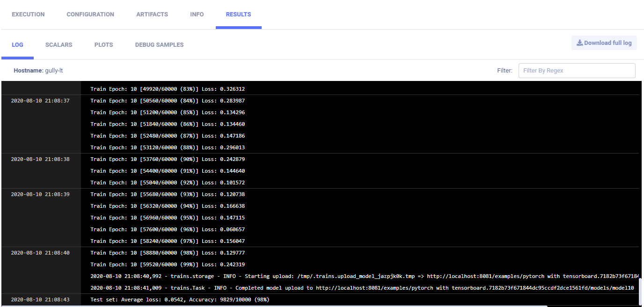Focus the Filter By Regex field
The image size is (644, 307).
coord(577,71)
